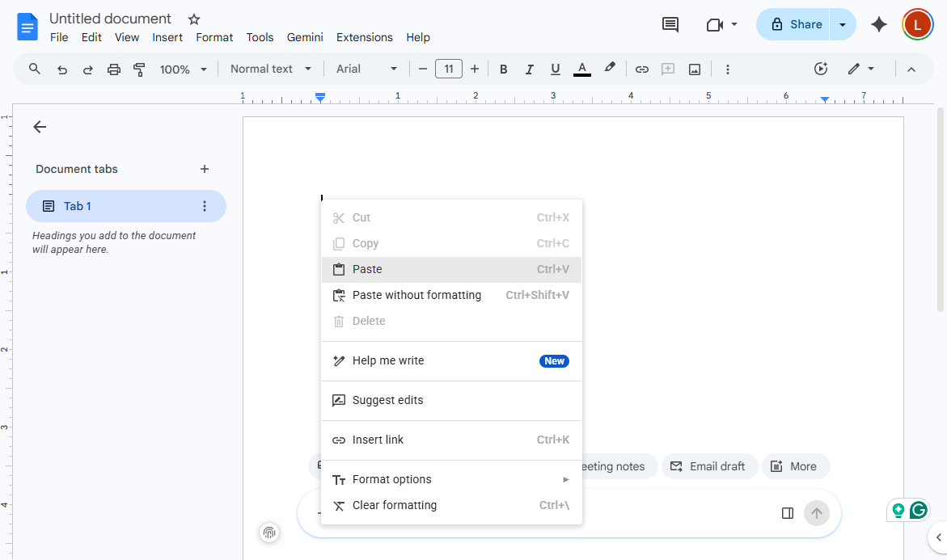This screenshot has width=947, height=560.
Task: Open the Arial font dropdown
Action: (366, 69)
